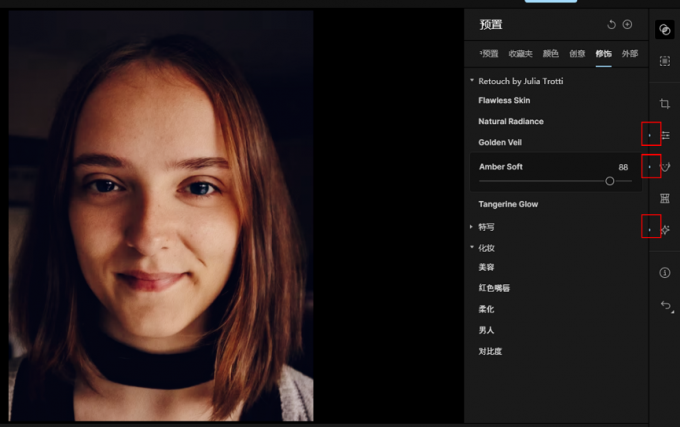Collapse the Retouch by Julia Trotti group

pos(472,80)
